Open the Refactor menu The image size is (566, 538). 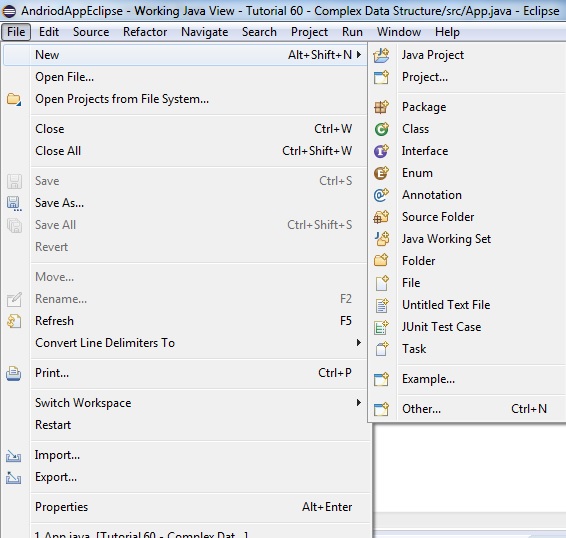[x=145, y=32]
